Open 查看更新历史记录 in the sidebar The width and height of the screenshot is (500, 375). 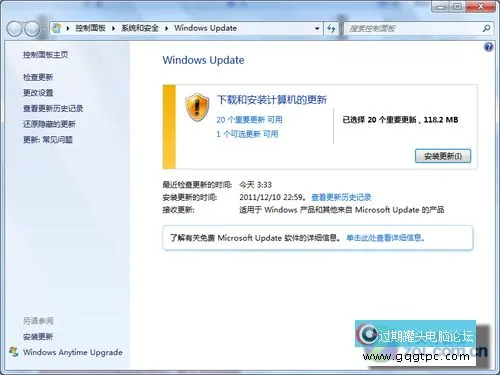(53, 108)
